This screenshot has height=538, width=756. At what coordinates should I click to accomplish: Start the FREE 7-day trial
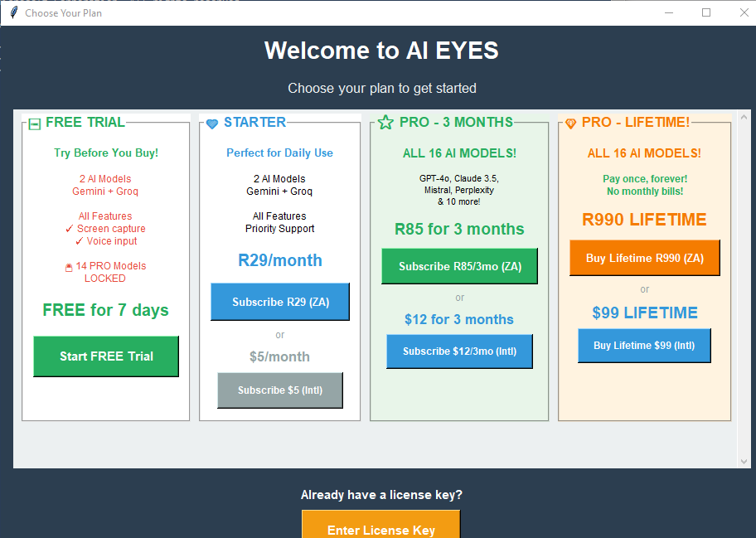(x=105, y=356)
